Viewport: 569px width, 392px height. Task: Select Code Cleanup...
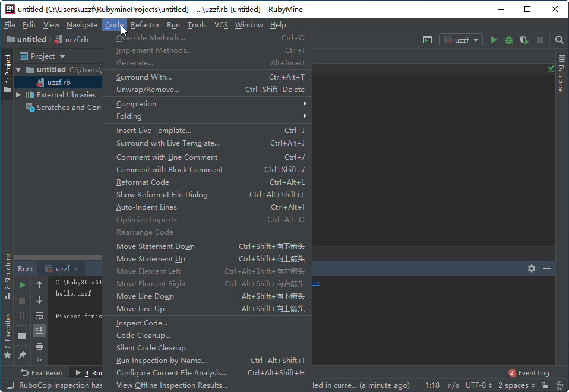[207, 336]
